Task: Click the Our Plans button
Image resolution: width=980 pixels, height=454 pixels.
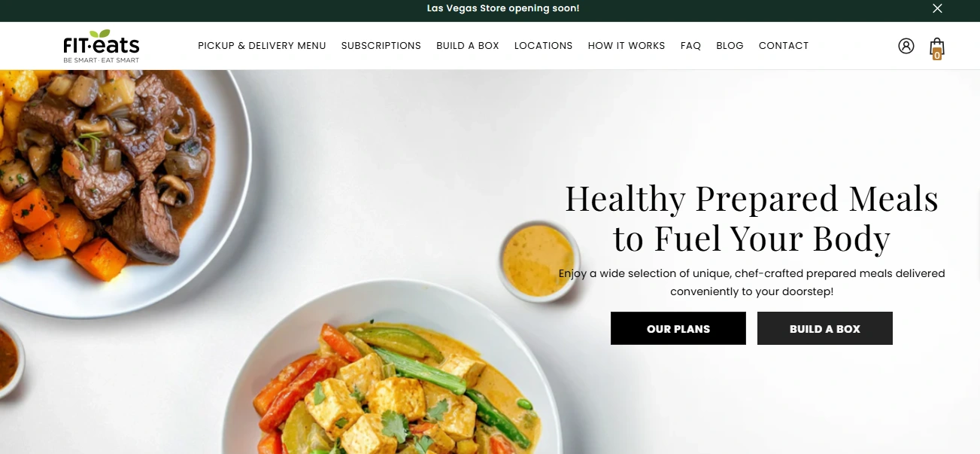Action: 678,328
